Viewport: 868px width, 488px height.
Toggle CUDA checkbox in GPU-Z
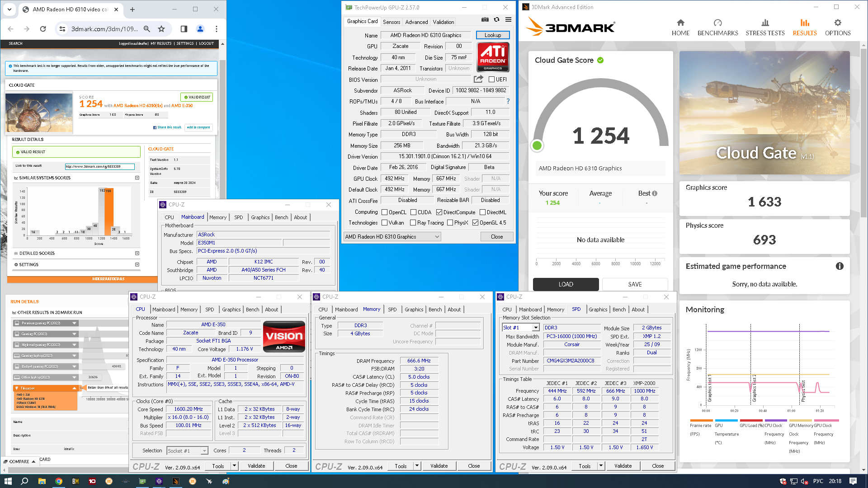[413, 212]
